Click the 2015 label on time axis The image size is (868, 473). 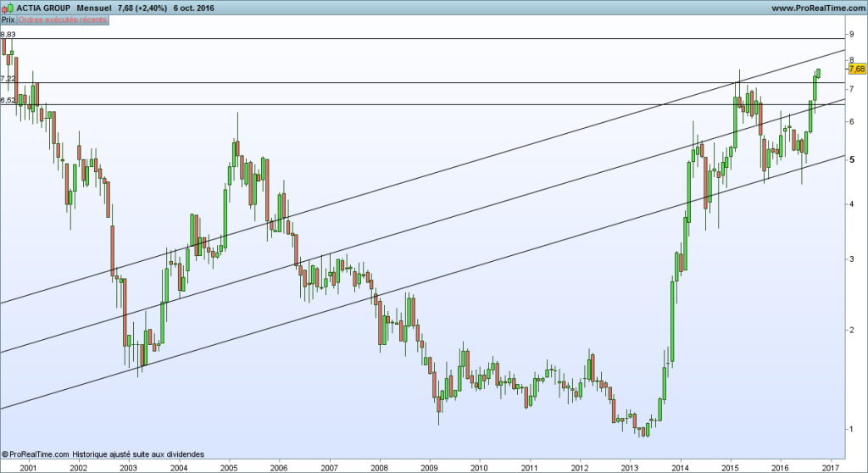coord(731,467)
